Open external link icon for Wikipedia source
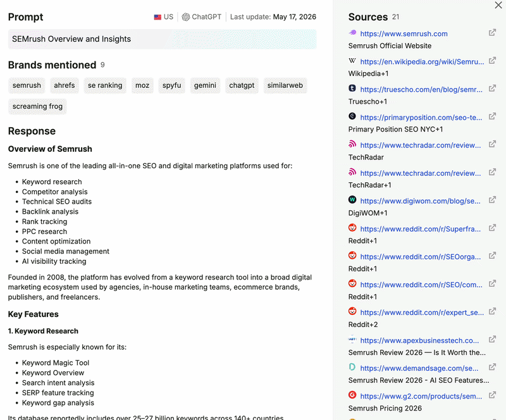 (x=492, y=60)
